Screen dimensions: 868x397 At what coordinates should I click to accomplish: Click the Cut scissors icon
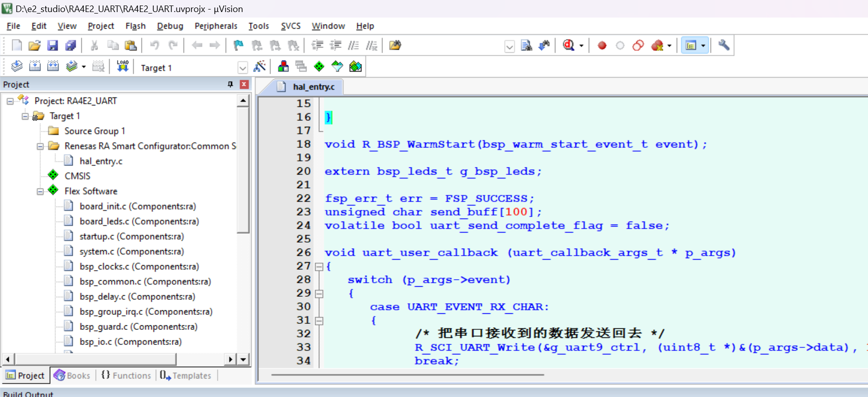click(x=94, y=46)
